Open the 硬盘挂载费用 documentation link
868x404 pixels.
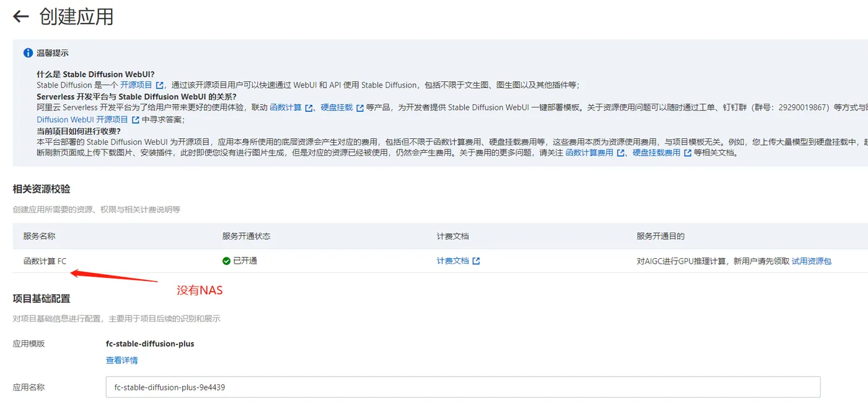pyautogui.click(x=657, y=152)
